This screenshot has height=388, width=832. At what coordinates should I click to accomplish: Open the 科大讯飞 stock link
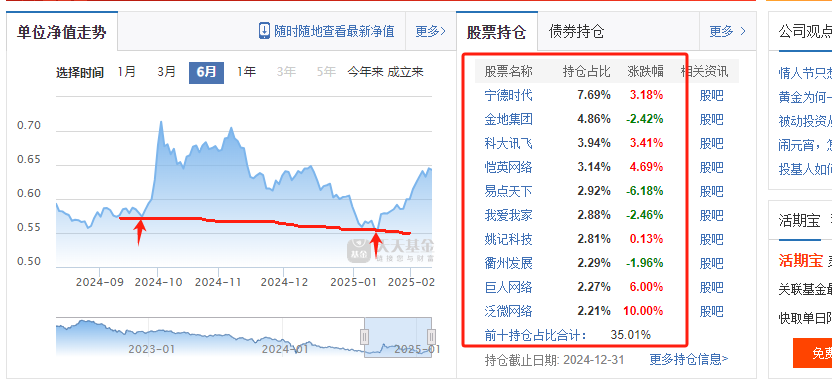point(508,143)
